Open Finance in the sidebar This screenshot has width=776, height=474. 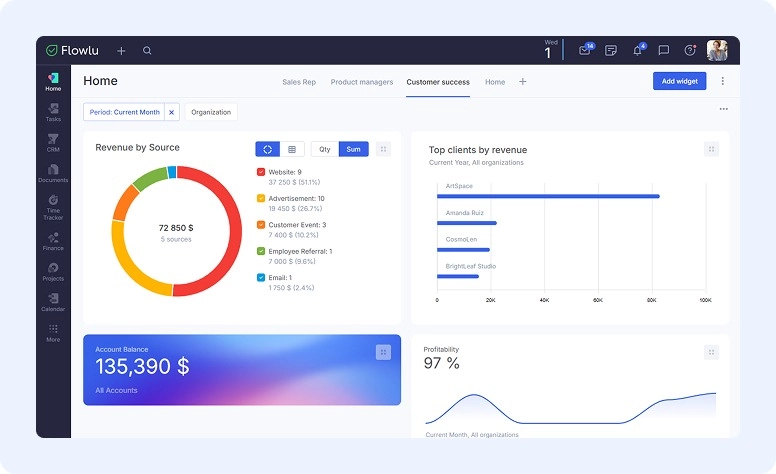click(53, 241)
